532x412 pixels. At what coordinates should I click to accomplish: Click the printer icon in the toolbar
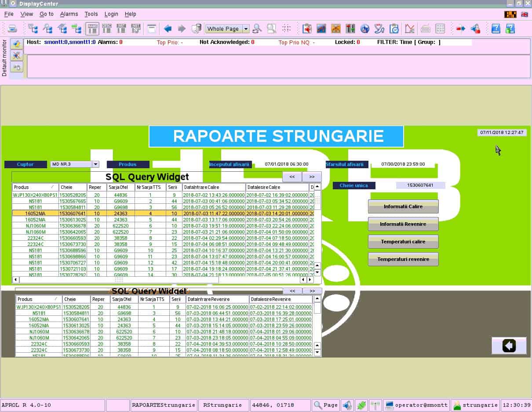(x=12, y=29)
